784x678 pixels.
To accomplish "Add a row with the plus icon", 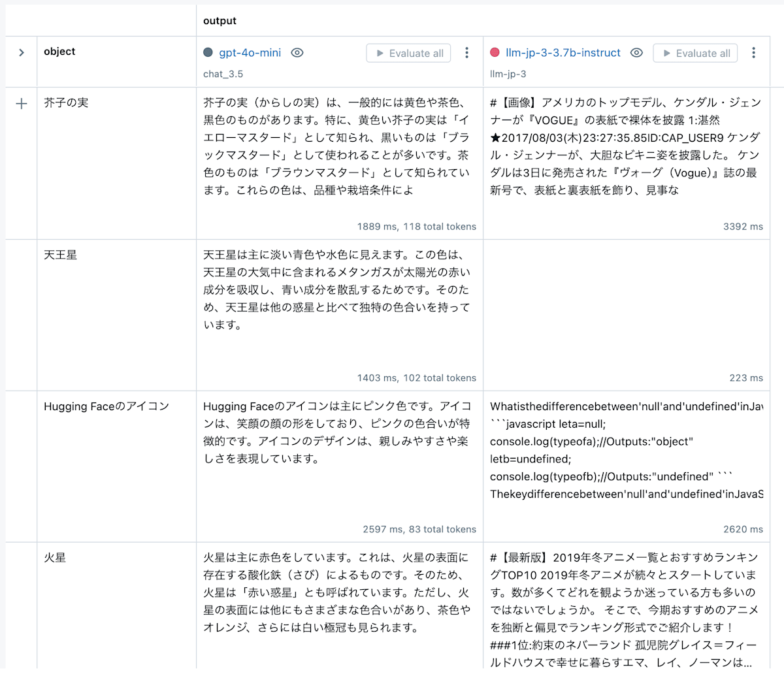I will pyautogui.click(x=22, y=103).
